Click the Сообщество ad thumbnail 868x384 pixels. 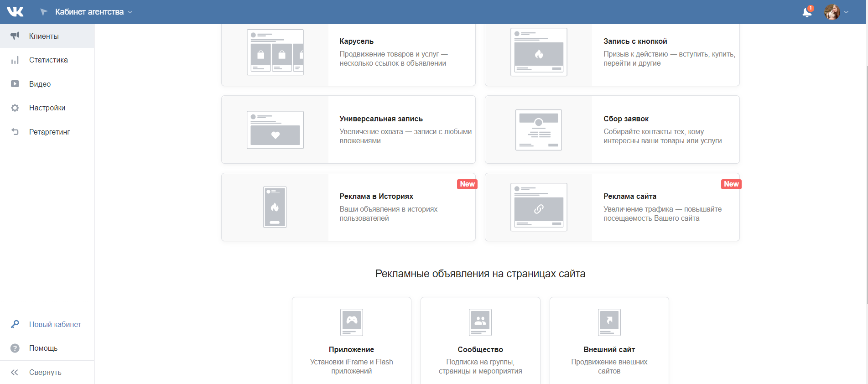click(480, 322)
